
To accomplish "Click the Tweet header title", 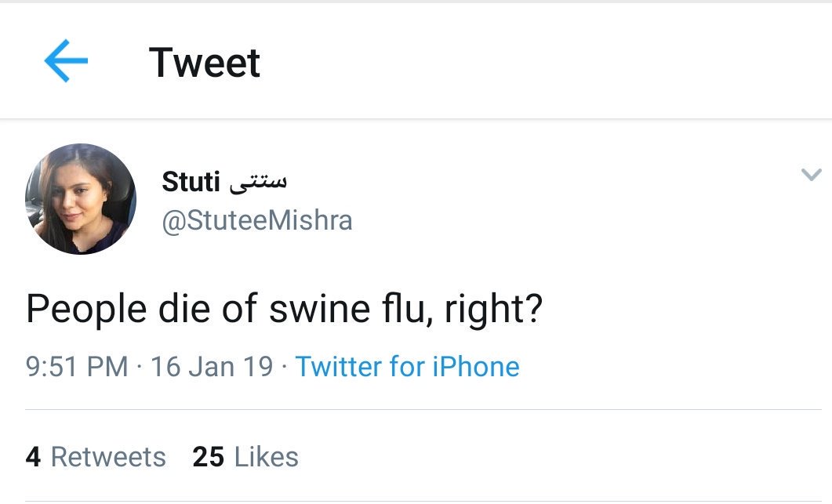I will click(x=204, y=63).
